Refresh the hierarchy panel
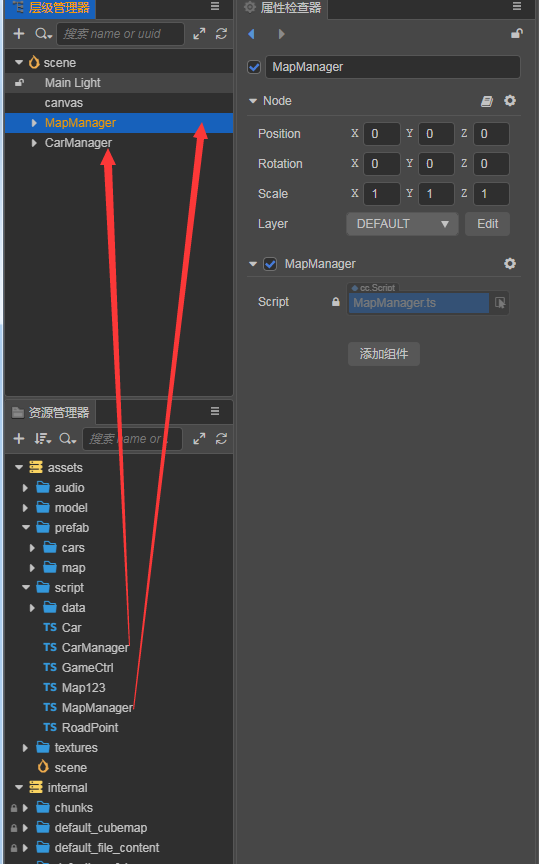 [x=222, y=34]
